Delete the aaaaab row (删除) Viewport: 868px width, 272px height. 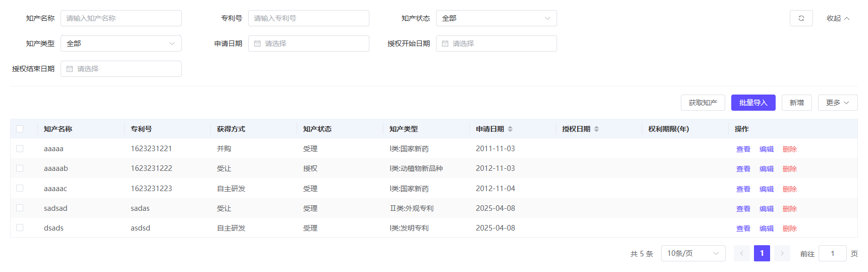point(790,169)
